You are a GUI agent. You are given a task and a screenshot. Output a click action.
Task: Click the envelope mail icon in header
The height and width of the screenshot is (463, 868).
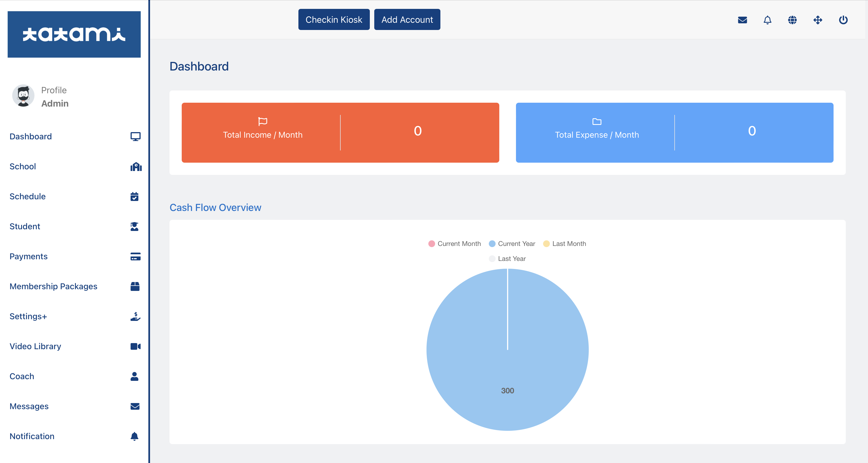(742, 20)
